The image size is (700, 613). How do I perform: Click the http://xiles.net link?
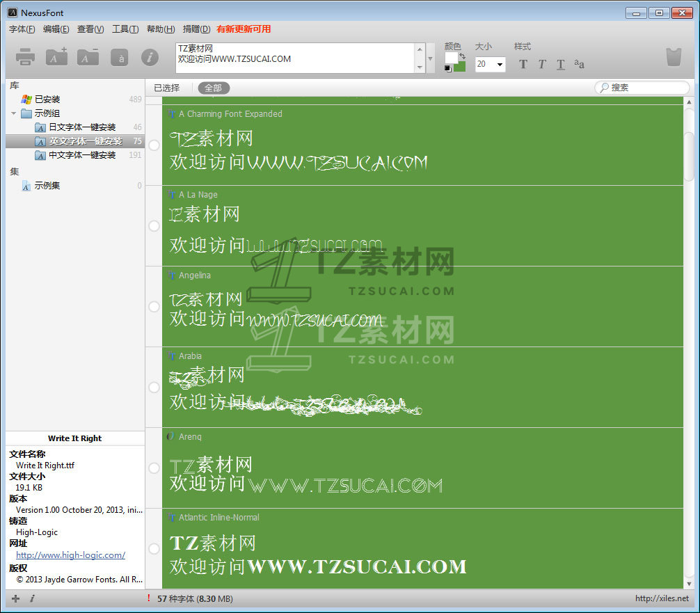click(x=662, y=598)
